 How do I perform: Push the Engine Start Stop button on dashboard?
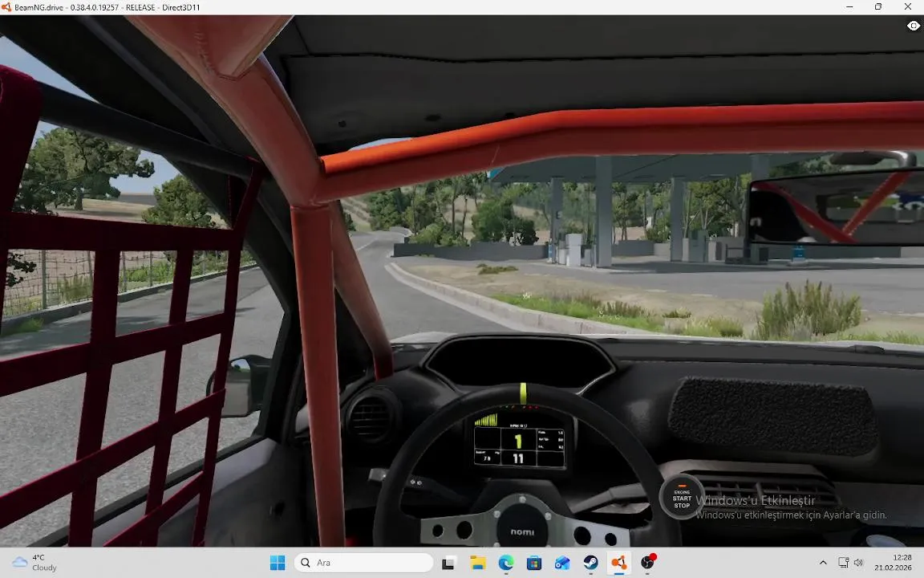coord(682,499)
